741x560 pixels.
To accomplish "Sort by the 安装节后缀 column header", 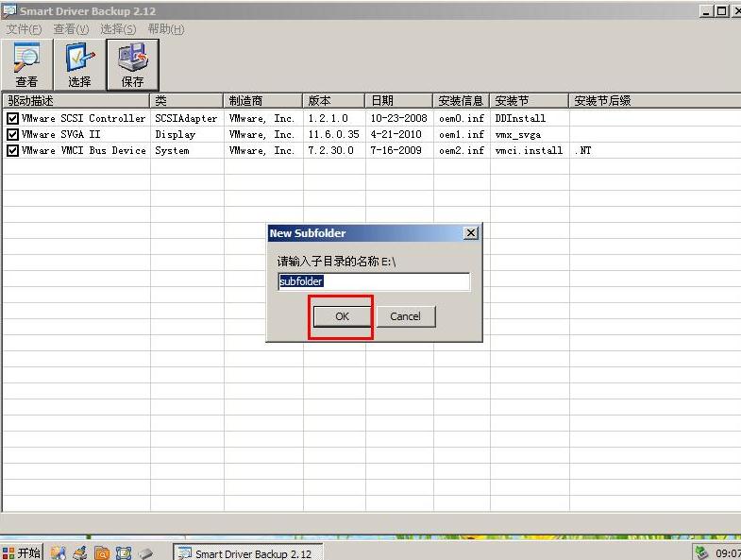I will click(x=654, y=101).
